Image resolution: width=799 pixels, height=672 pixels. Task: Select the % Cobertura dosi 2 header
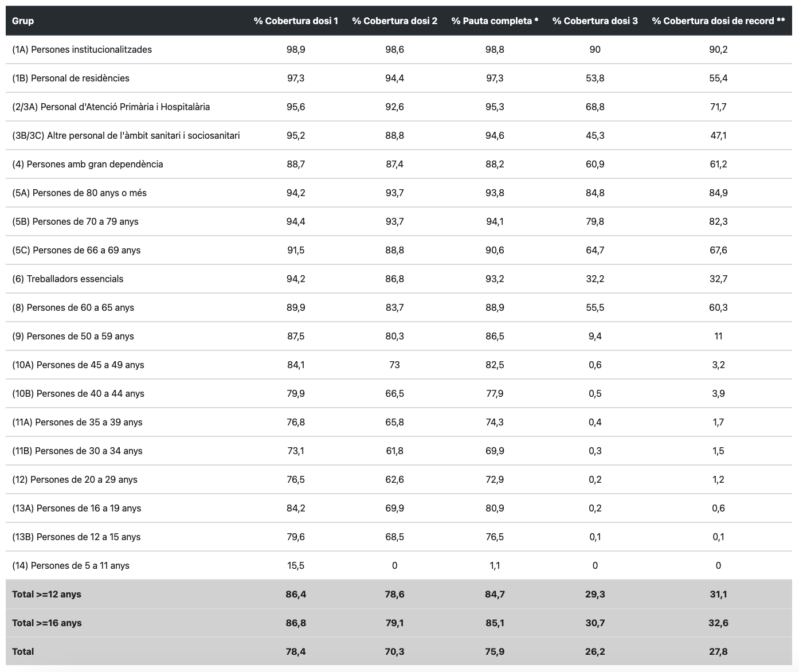click(x=394, y=21)
